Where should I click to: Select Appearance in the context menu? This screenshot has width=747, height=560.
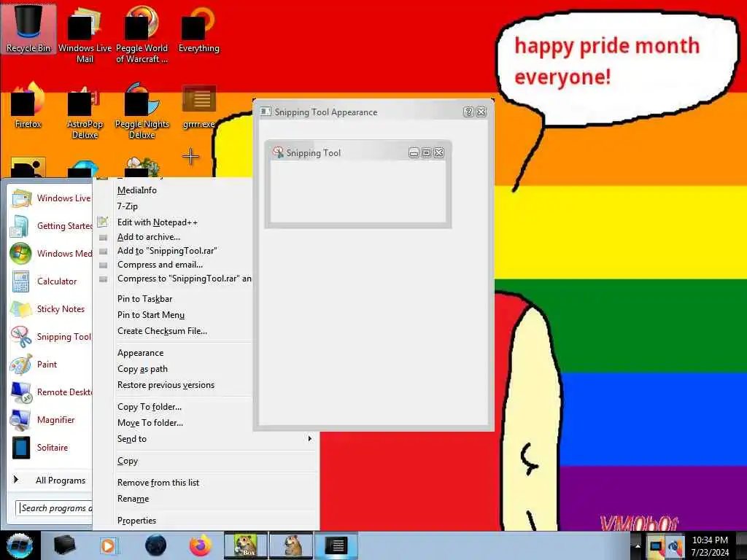click(141, 353)
